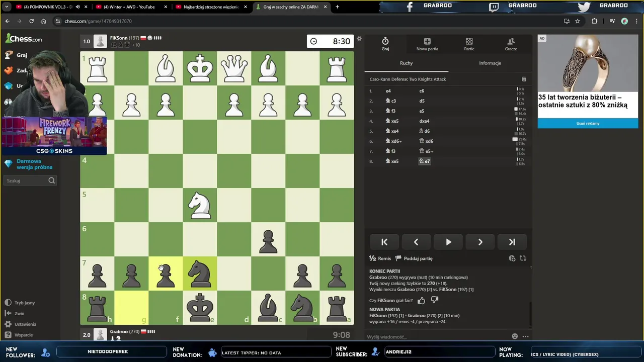Jump to first move of the game

[x=384, y=242]
